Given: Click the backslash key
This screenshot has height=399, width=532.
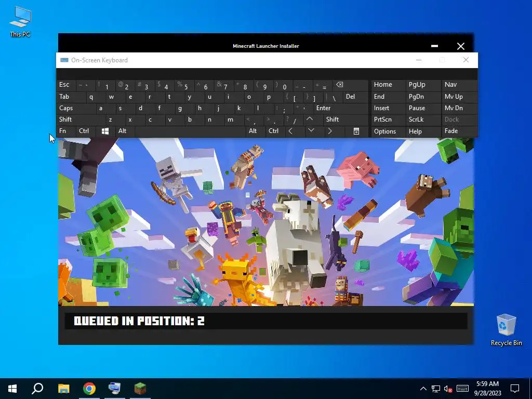Looking at the screenshot, I should (x=333, y=97).
